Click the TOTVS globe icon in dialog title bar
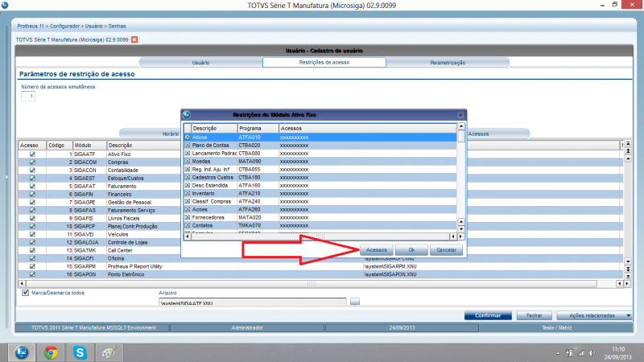Viewport: 644px width, 362px height. click(187, 115)
